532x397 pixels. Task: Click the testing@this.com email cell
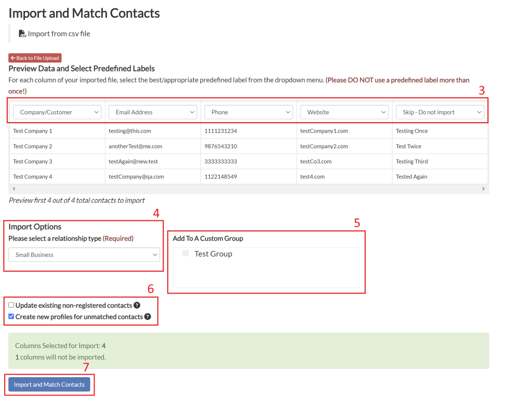pos(129,131)
